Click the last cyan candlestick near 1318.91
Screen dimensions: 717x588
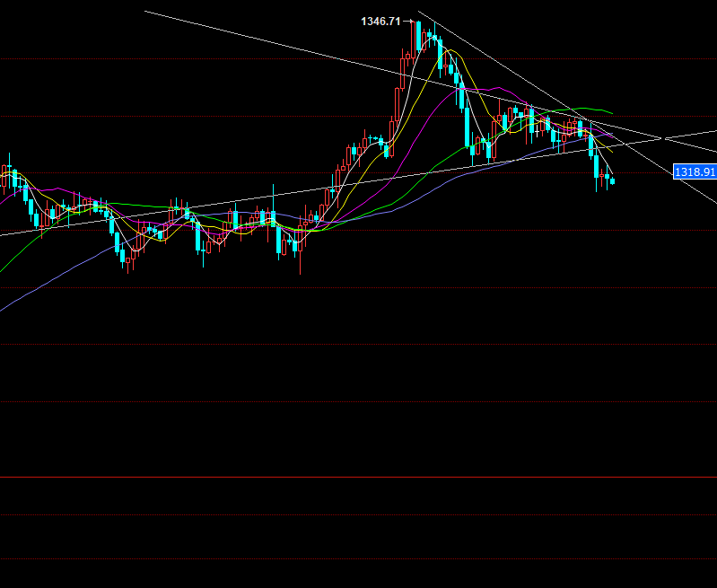tap(612, 181)
